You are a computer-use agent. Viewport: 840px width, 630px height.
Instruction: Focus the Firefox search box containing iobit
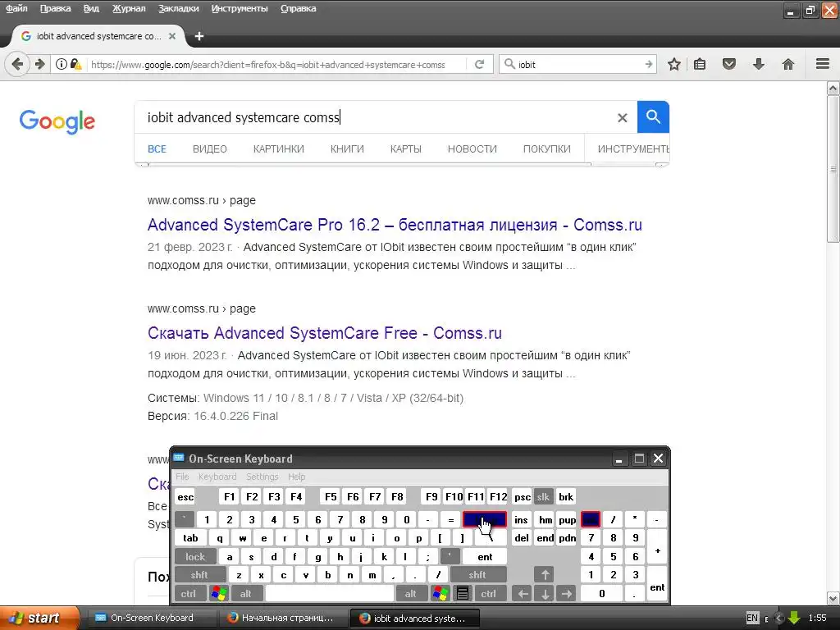(578, 64)
